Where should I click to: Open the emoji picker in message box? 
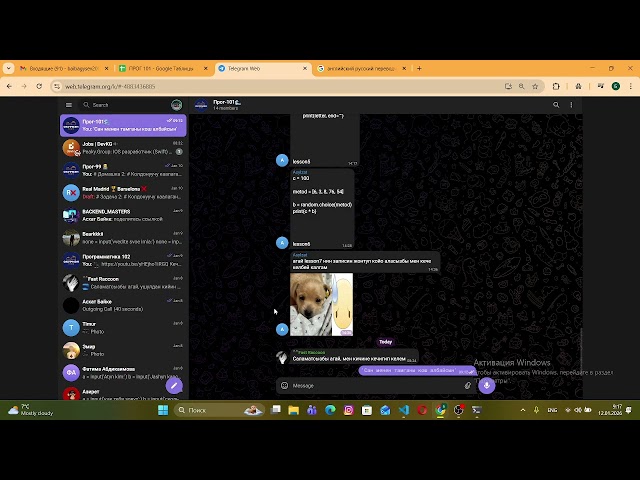coord(284,385)
